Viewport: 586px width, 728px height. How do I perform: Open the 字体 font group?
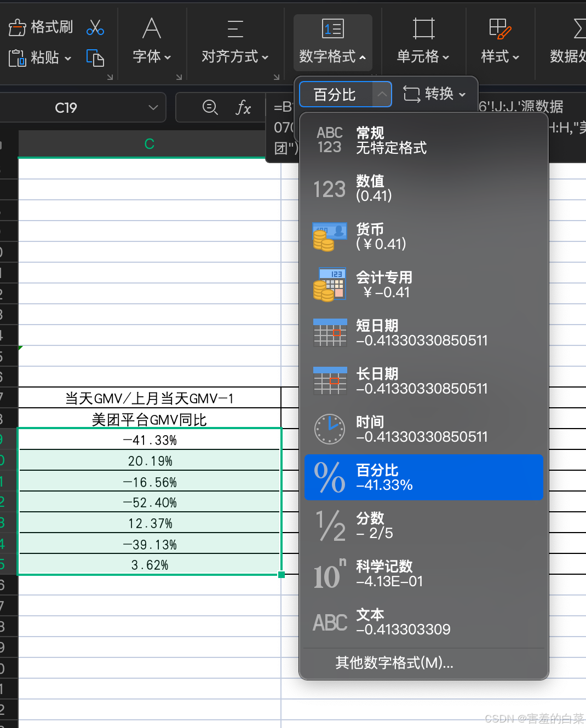click(152, 43)
